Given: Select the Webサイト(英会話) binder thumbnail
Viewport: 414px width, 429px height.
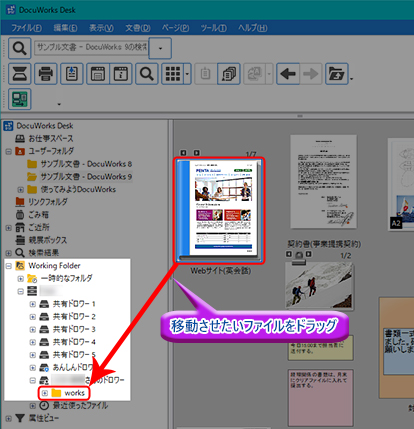Looking at the screenshot, I should [219, 211].
